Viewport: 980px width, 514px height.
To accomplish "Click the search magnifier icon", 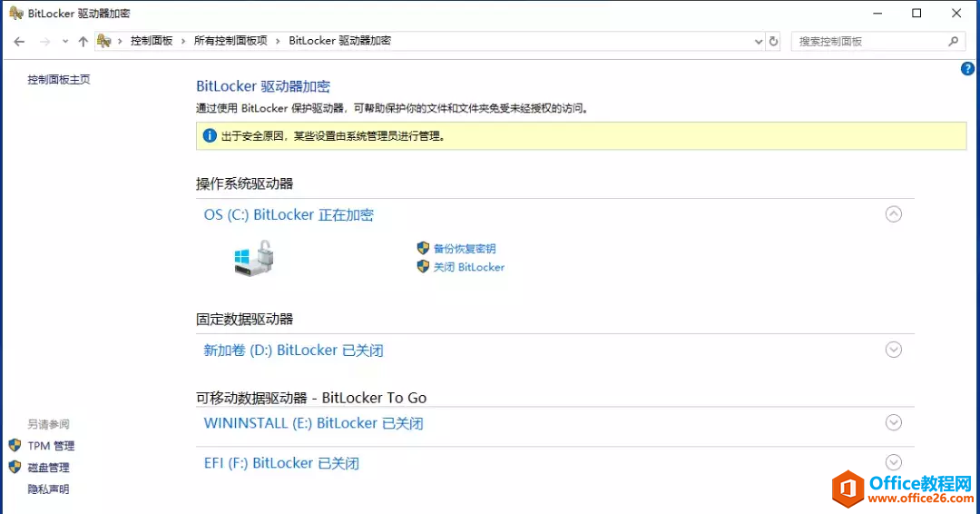I will pyautogui.click(x=953, y=41).
